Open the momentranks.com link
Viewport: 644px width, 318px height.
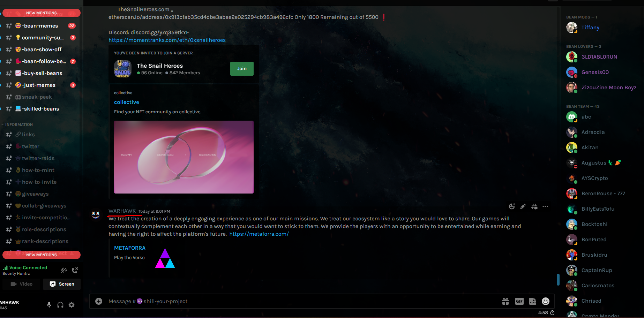pyautogui.click(x=167, y=40)
